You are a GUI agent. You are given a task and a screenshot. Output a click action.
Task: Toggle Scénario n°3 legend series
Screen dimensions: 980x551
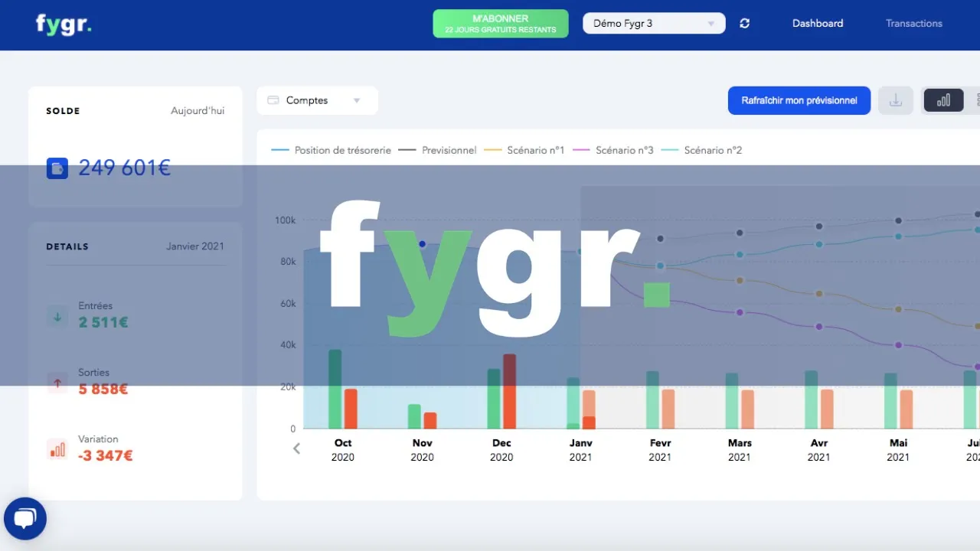tap(614, 150)
